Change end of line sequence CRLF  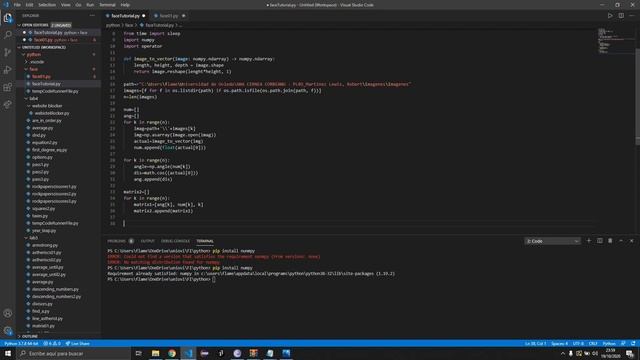(x=593, y=344)
